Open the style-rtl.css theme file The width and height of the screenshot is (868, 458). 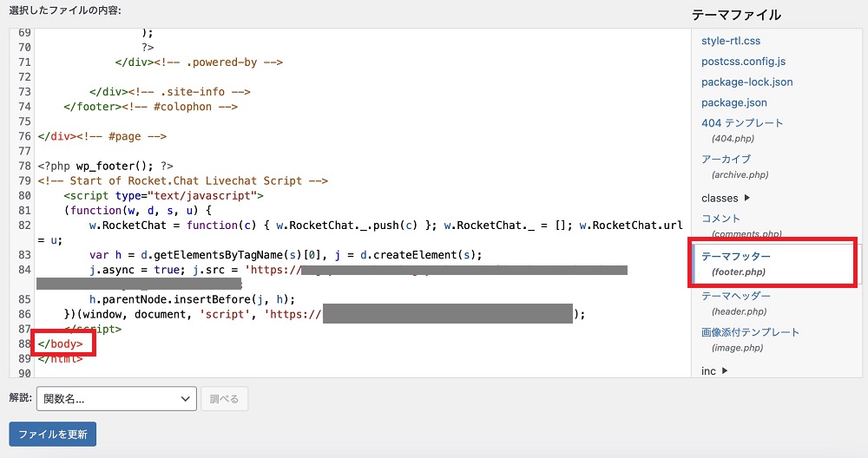[731, 41]
